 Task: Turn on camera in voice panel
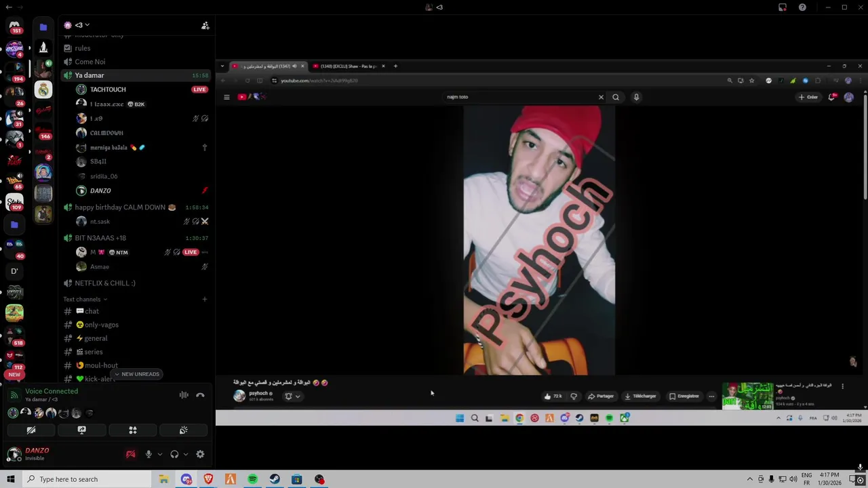[31, 430]
